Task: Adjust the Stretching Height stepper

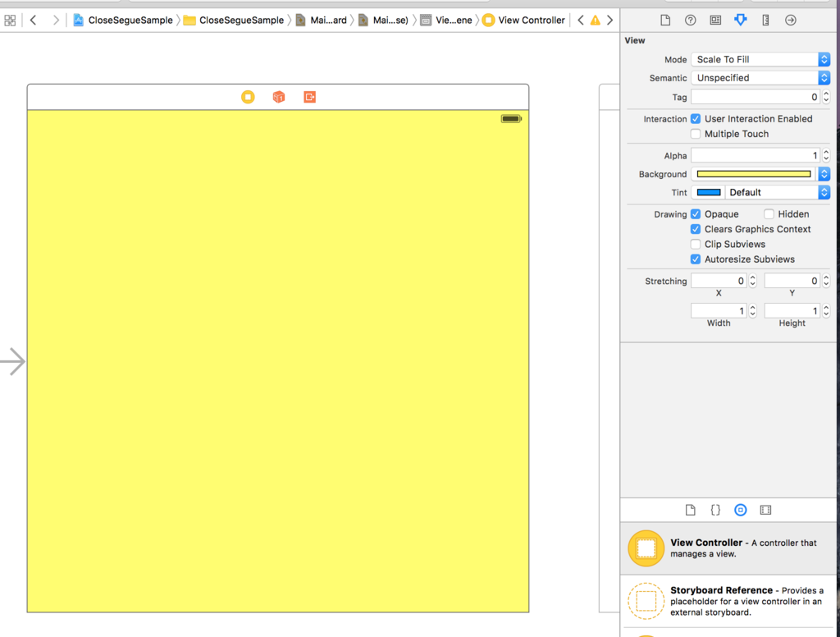Action: pos(826,311)
